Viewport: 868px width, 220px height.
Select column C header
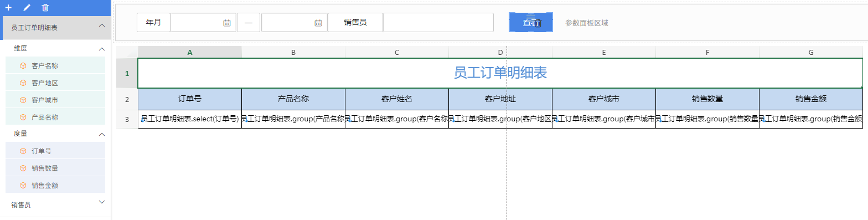click(397, 52)
